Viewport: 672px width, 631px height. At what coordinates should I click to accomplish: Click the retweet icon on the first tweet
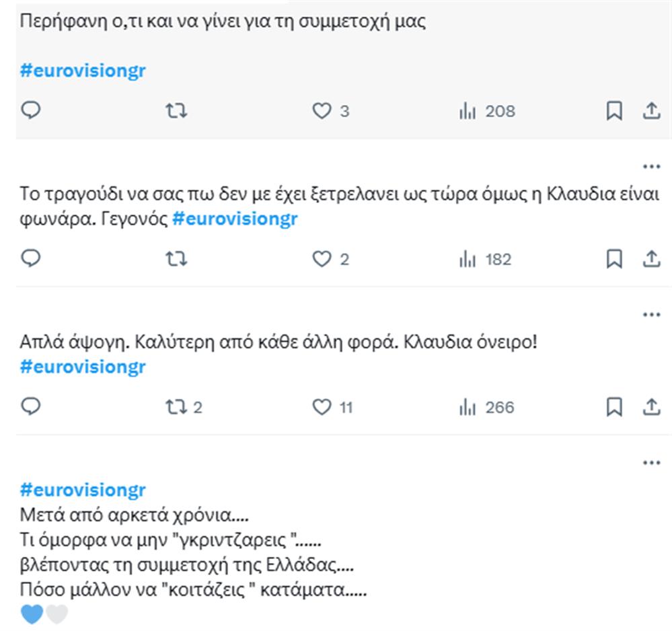pos(176,111)
